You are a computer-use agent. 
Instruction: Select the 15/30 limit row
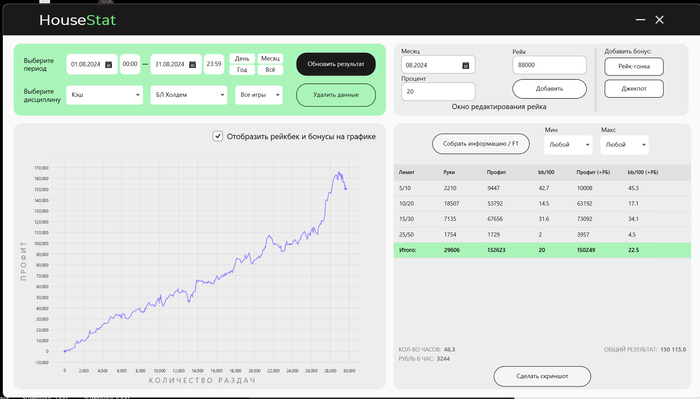click(x=542, y=219)
